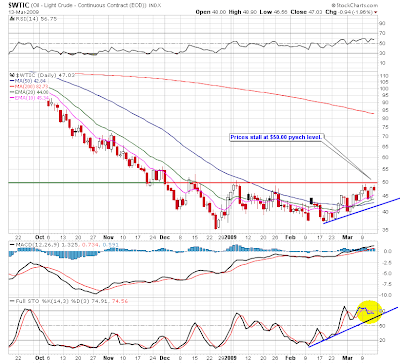
Task: Click the Dec label under price chart
Action: (x=165, y=237)
